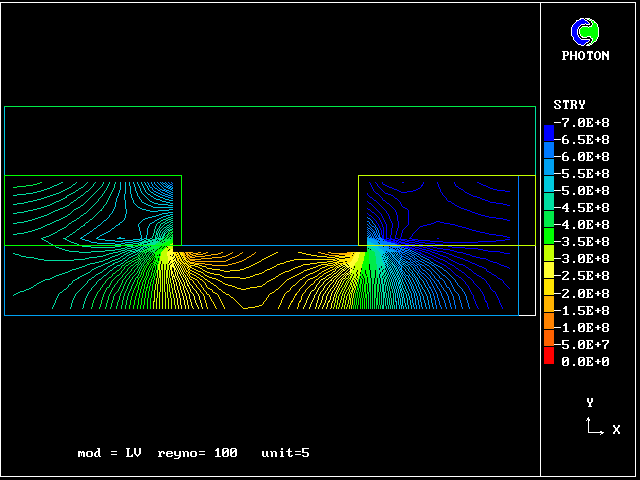Screen dimensions: 640x480
Task: Click the PHOTON text label
Action: click(x=585, y=56)
